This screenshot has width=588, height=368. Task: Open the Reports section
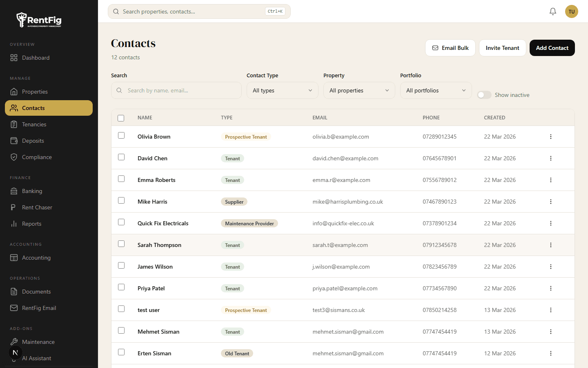(32, 224)
